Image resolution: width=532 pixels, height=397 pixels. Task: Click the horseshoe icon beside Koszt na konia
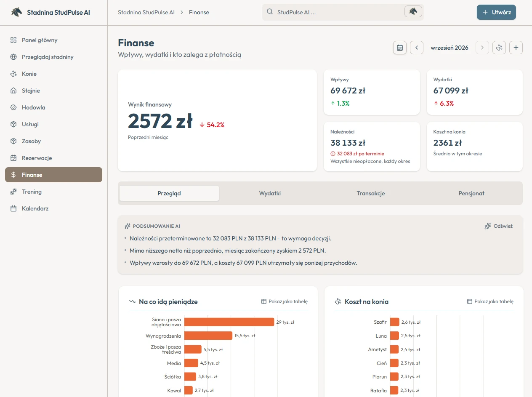[338, 301]
